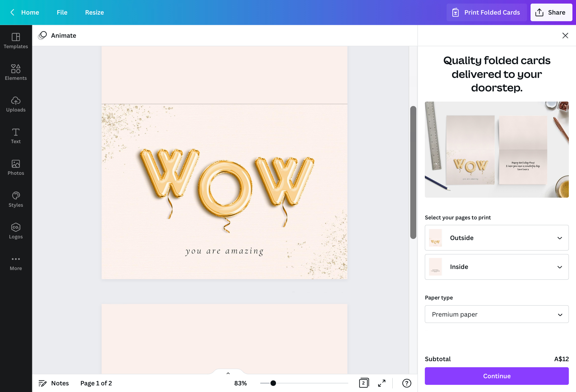Viewport: 576px width, 392px height.
Task: Open the File menu
Action: pyautogui.click(x=61, y=12)
